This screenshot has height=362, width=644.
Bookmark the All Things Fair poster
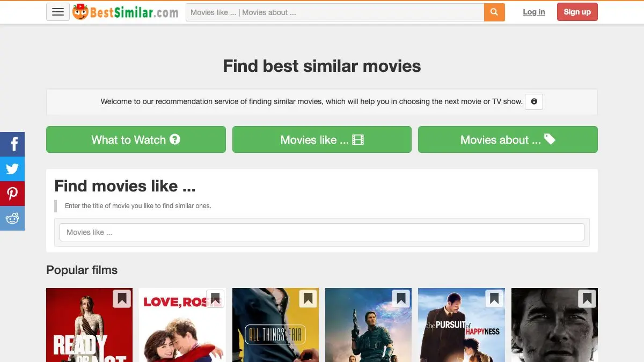tap(308, 299)
